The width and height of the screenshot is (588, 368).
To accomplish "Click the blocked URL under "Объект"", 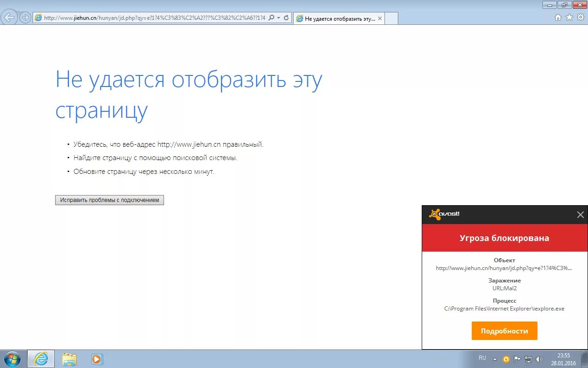I will (x=504, y=268).
